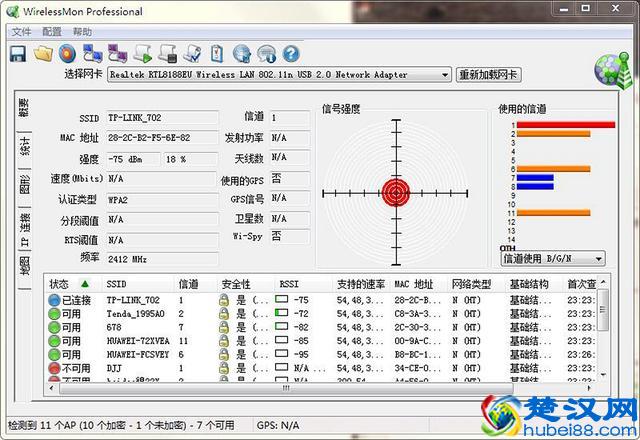Open the 帮助 menu
The height and width of the screenshot is (440, 640).
(x=82, y=32)
